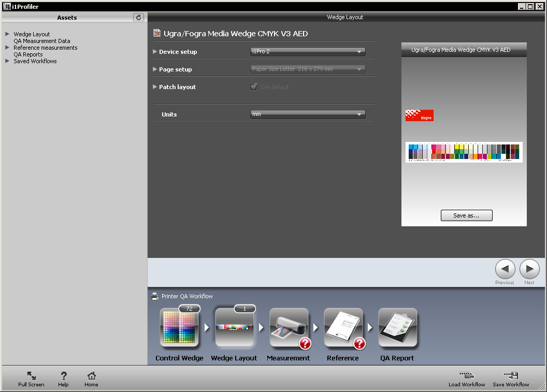Open the Paper Size Letter dropdown
The width and height of the screenshot is (547, 392).
[308, 69]
